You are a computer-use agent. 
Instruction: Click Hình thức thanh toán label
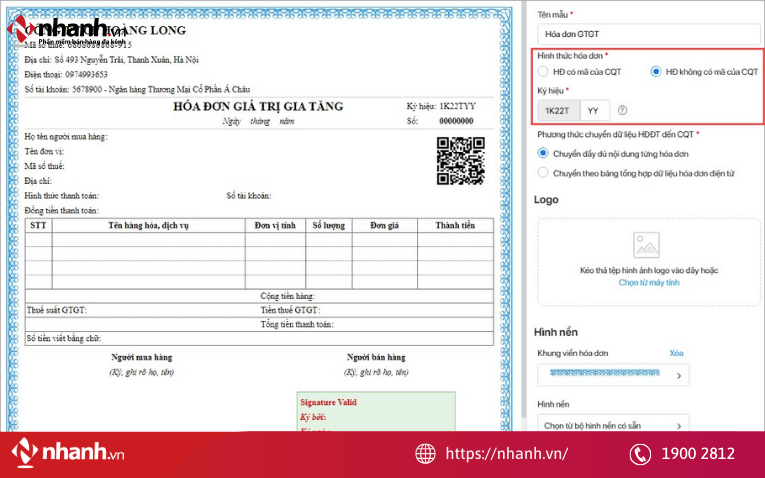pyautogui.click(x=61, y=196)
